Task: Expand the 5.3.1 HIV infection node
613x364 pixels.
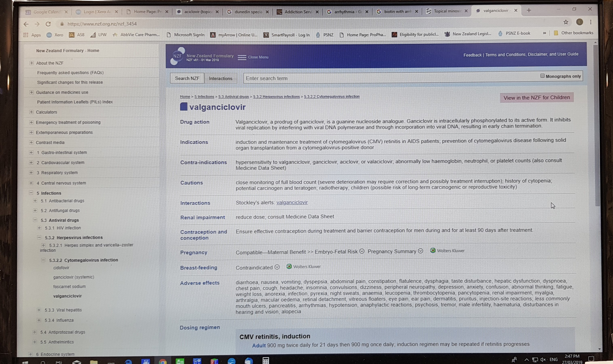Action: click(x=39, y=228)
